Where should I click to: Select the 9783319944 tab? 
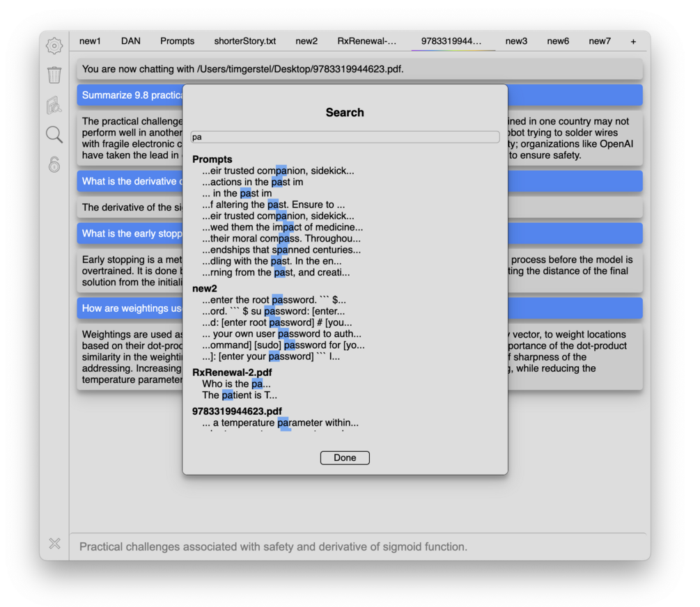pyautogui.click(x=451, y=41)
